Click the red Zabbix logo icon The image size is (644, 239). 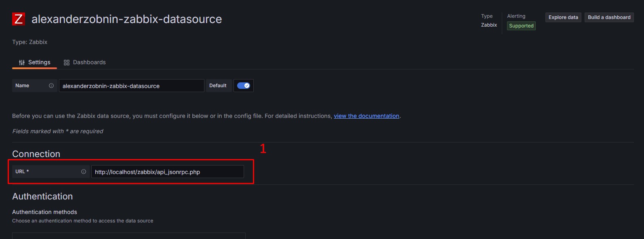point(19,19)
